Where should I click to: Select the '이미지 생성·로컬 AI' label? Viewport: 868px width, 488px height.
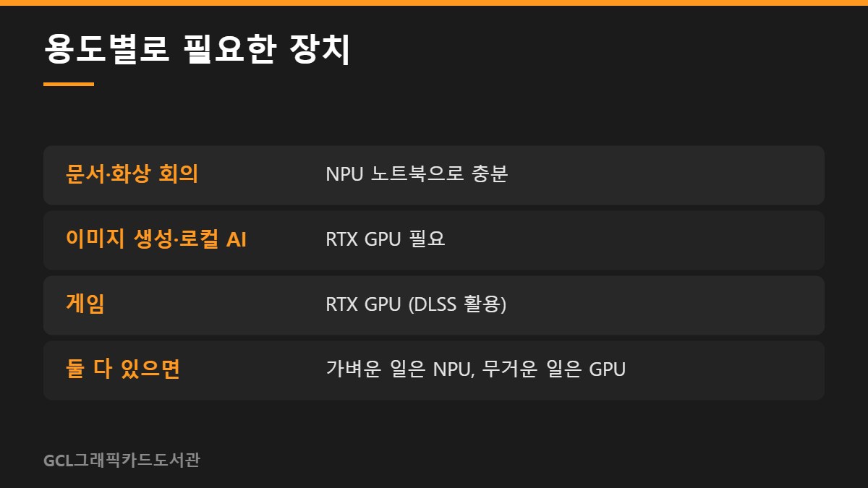click(156, 239)
